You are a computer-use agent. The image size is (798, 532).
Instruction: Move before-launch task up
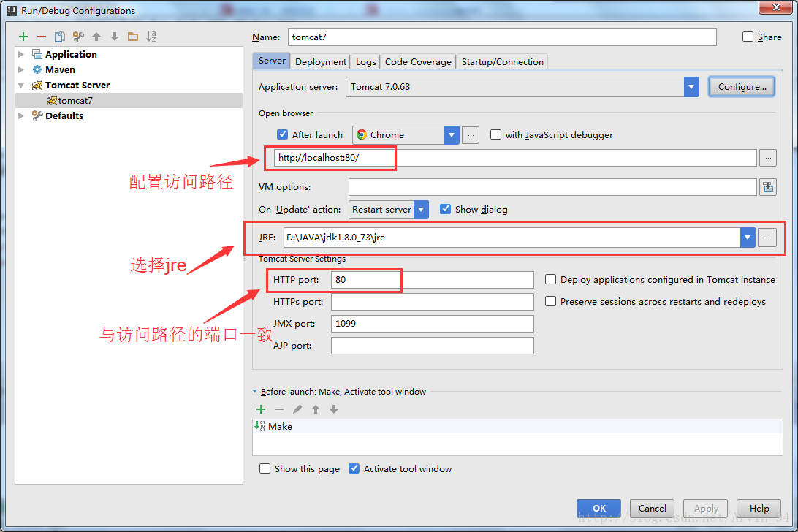click(316, 409)
